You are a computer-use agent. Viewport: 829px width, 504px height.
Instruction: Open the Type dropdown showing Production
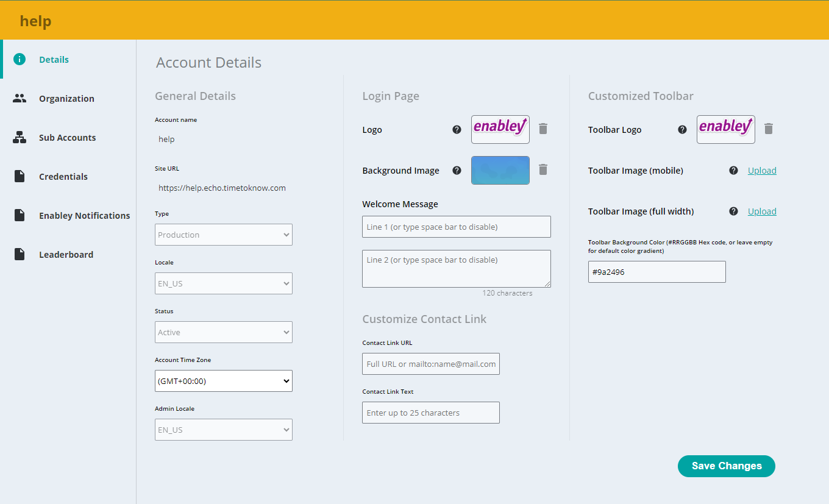coord(224,235)
